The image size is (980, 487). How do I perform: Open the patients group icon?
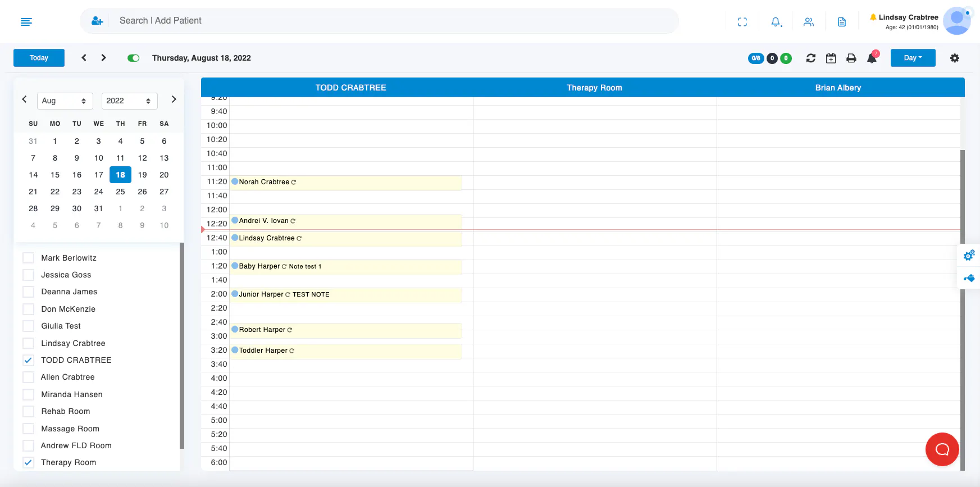click(809, 22)
